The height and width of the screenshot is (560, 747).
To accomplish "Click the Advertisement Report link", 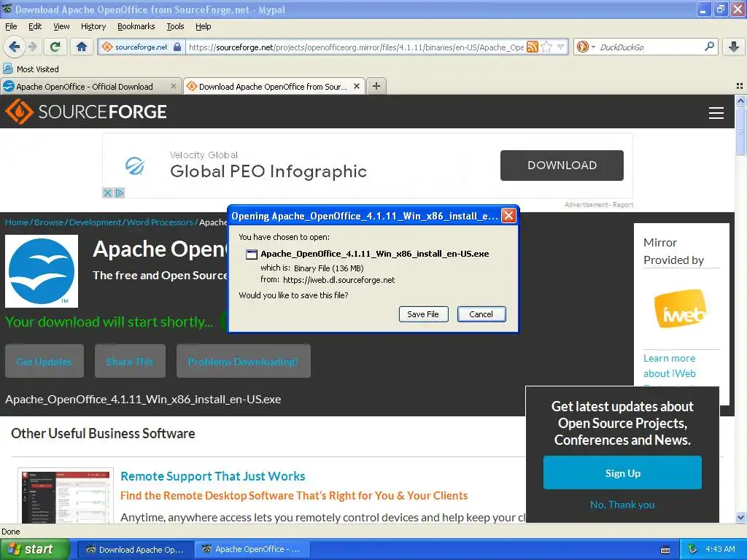I will pos(599,205).
